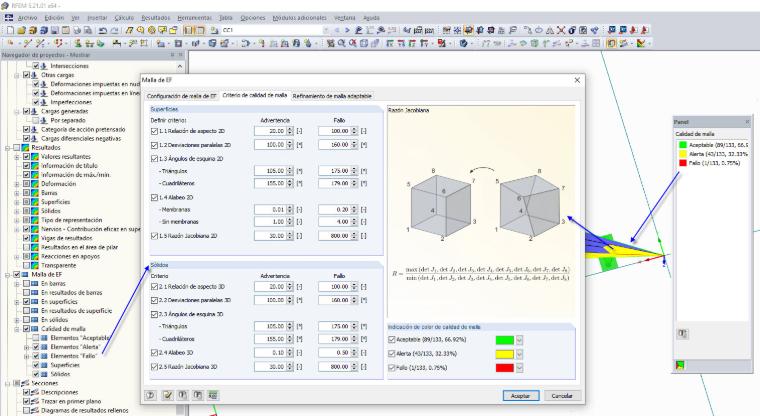Toggle 1.5 Razón Jacobiana 2D checkbox
This screenshot has width=760, height=416.
pyautogui.click(x=154, y=236)
